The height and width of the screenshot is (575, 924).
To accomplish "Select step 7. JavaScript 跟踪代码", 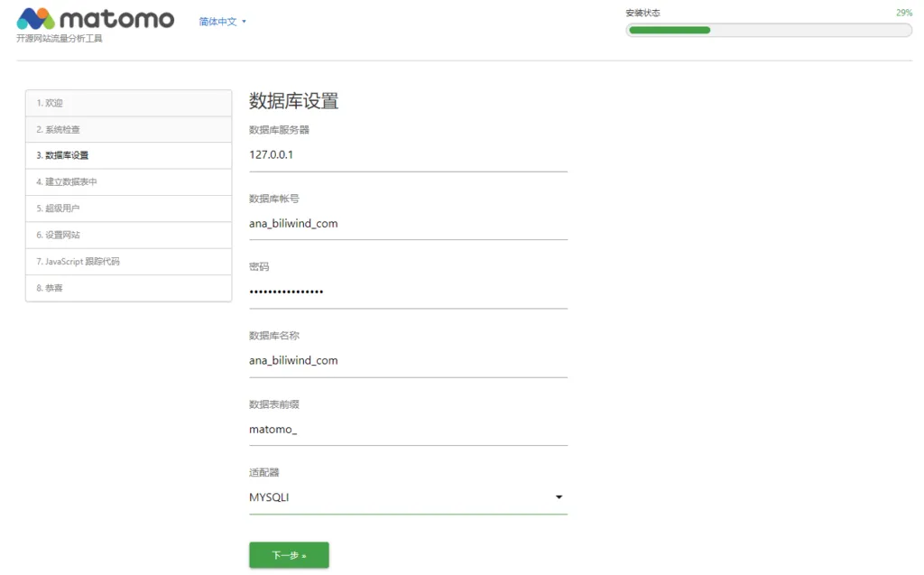I will click(128, 262).
